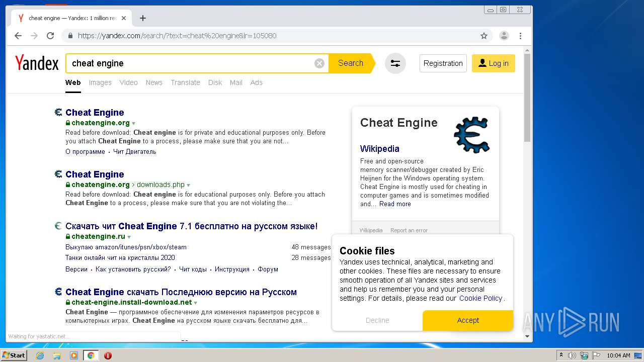Open Танки онлайн чит на кристаллы 2020

pyautogui.click(x=120, y=257)
